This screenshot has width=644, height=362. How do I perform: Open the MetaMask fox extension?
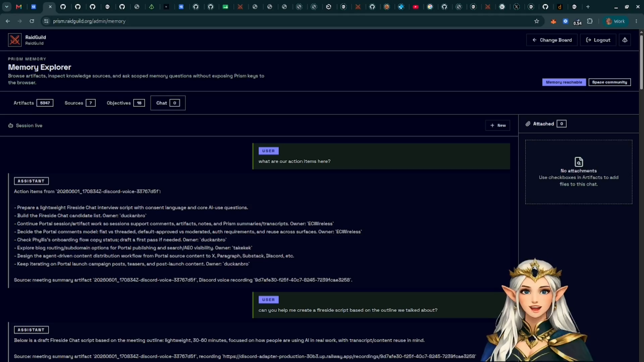click(x=553, y=21)
